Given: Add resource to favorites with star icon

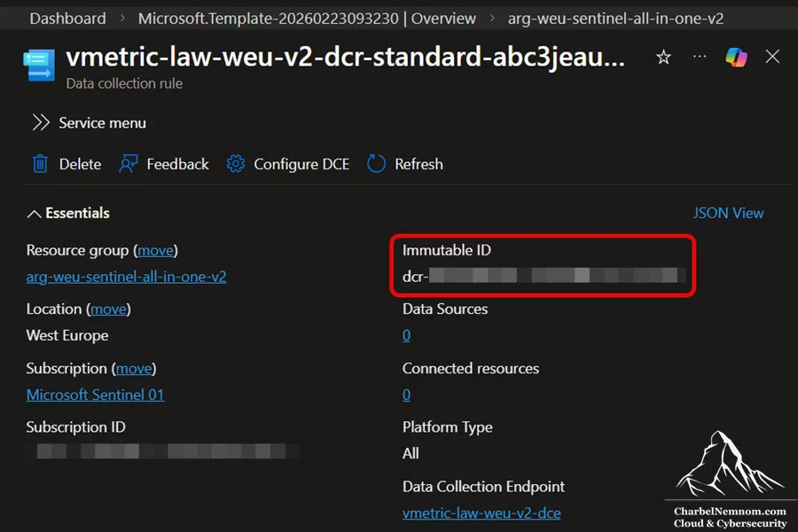Looking at the screenshot, I should pyautogui.click(x=663, y=57).
